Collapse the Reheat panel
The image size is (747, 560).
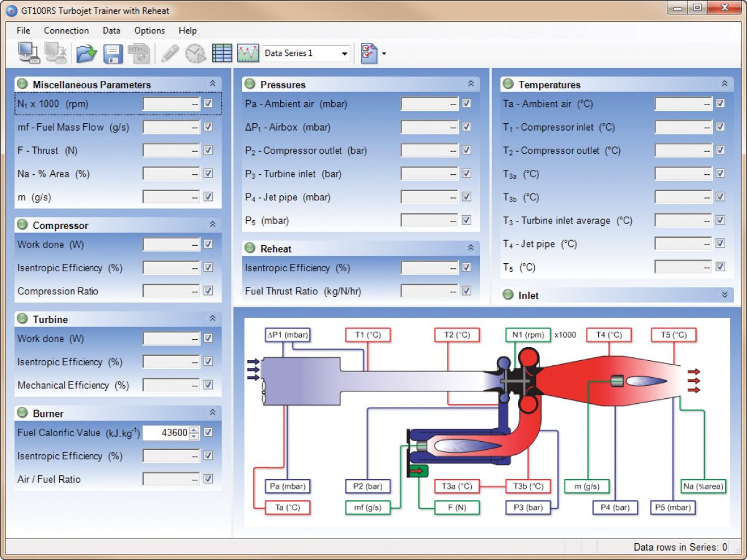coord(471,248)
